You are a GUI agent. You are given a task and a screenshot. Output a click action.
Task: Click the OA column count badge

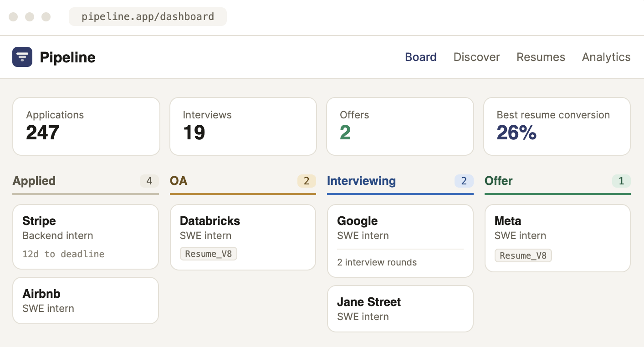coord(307,181)
